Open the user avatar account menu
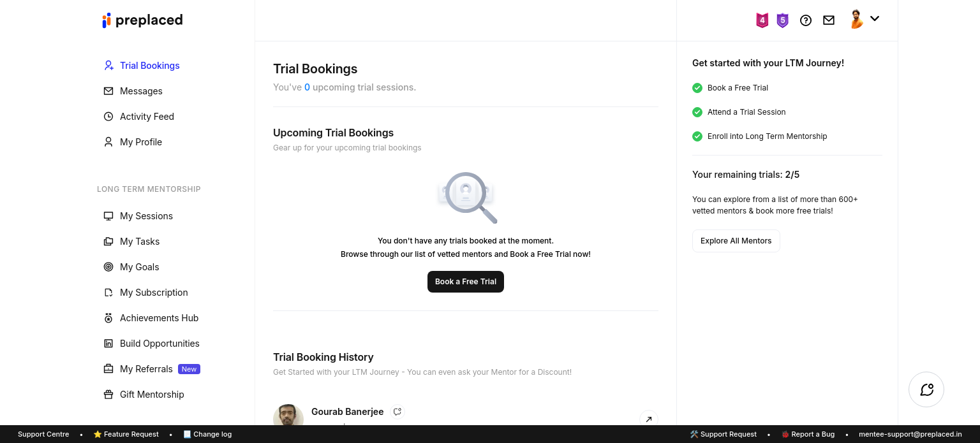The width and height of the screenshot is (980, 443). coord(856,20)
